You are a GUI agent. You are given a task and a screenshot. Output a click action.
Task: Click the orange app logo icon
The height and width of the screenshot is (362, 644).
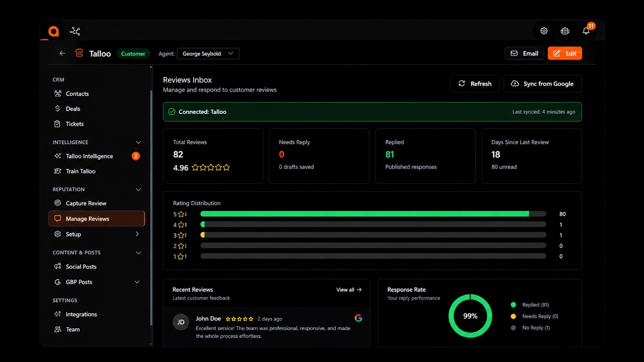[53, 31]
